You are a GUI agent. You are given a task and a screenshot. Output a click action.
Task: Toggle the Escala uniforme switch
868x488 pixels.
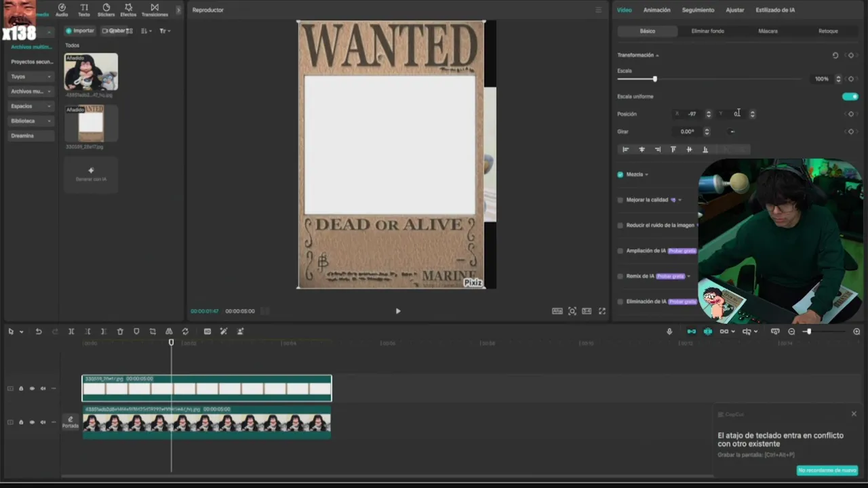[850, 96]
